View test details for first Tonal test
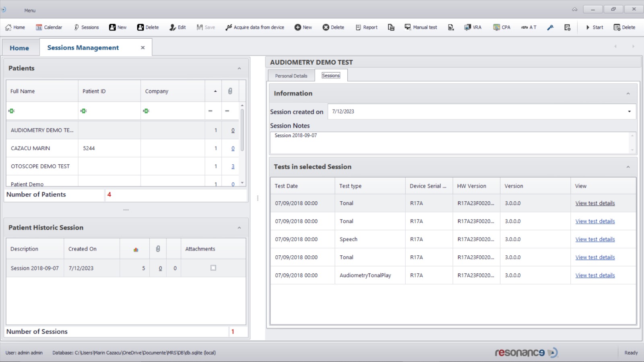 click(x=595, y=203)
